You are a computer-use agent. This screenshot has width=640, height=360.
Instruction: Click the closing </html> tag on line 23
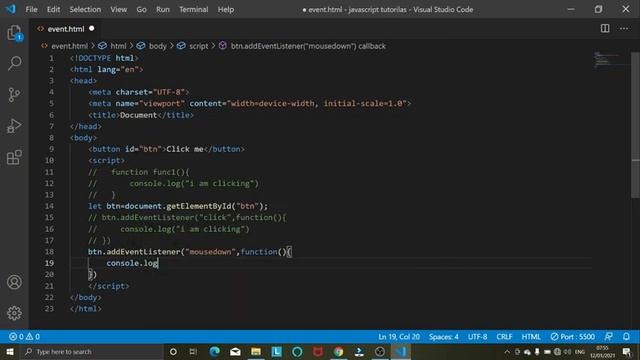[x=85, y=309]
